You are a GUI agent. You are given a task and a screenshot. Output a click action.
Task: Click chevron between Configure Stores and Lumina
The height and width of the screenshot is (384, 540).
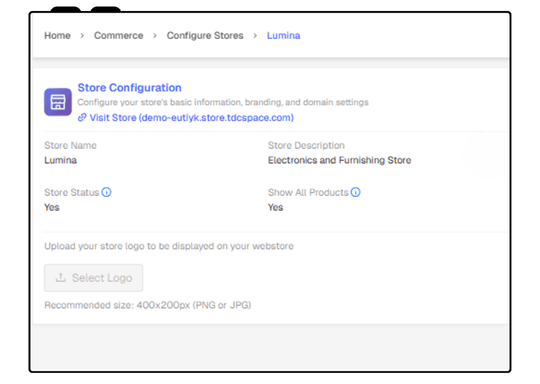pyautogui.click(x=255, y=35)
